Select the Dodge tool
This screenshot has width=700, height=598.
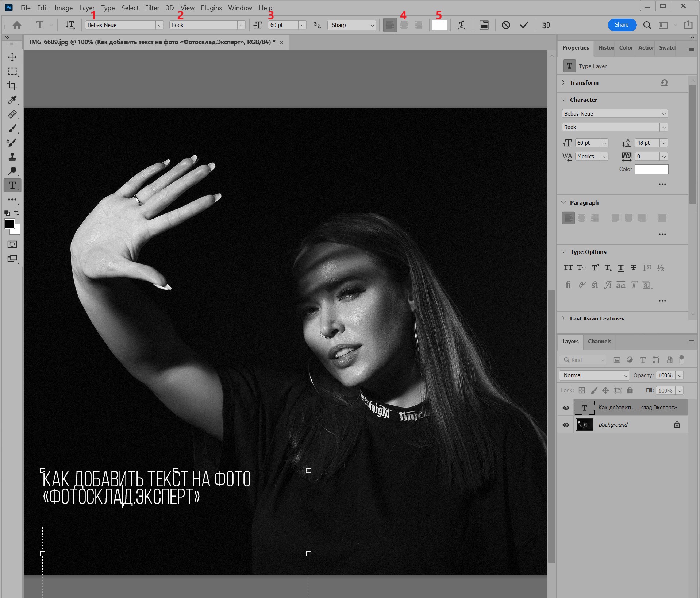[x=12, y=171]
